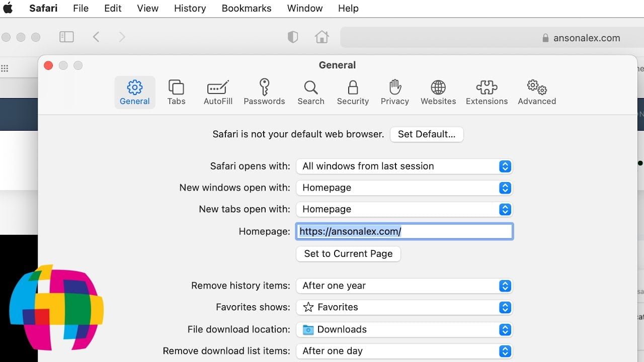Open the Advanced preferences pane
The width and height of the screenshot is (644, 362).
[536, 92]
